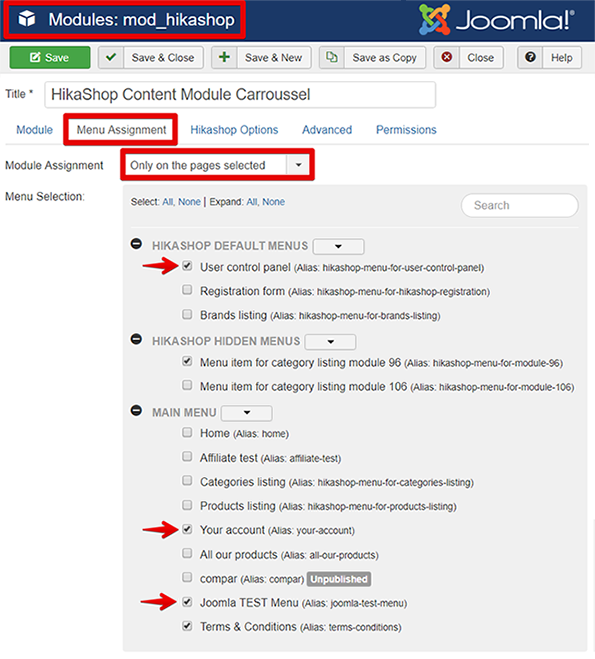Check the Brands listing checkbox
This screenshot has width=595, height=659.
[187, 314]
